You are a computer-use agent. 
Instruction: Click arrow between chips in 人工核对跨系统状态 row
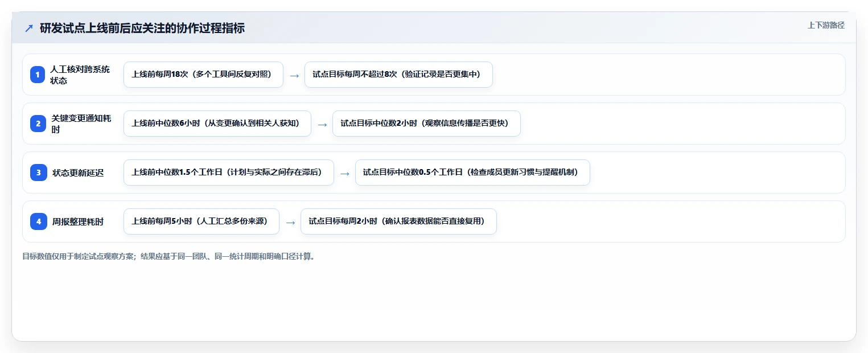pyautogui.click(x=294, y=75)
